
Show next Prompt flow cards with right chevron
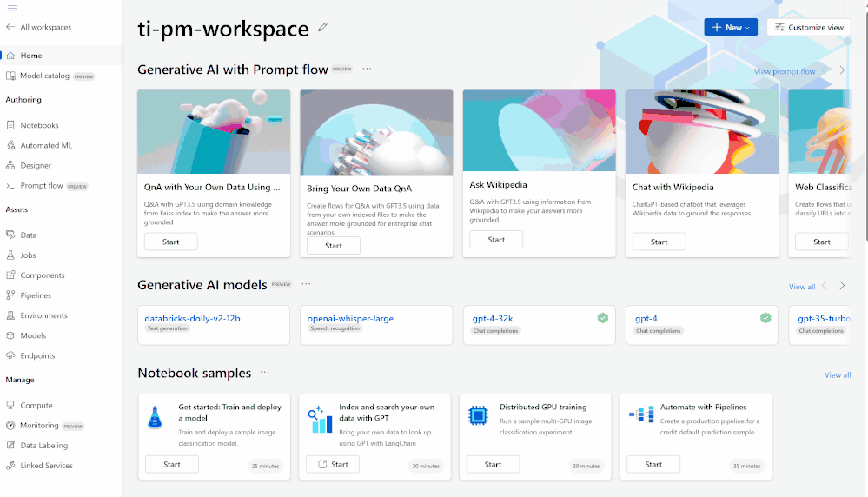(842, 70)
